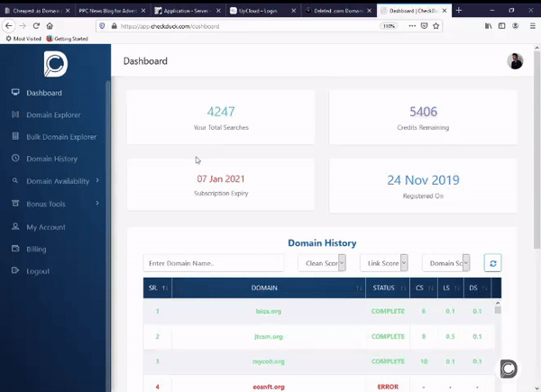Sort table by LS column
This screenshot has height=392, width=541.
[x=451, y=287]
